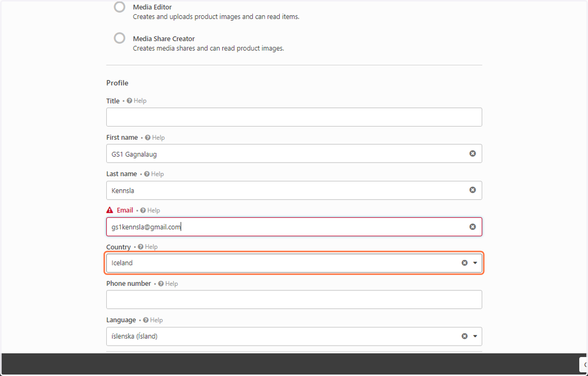The width and height of the screenshot is (588, 376).
Task: Open Help for the Language field
Action: 153,320
